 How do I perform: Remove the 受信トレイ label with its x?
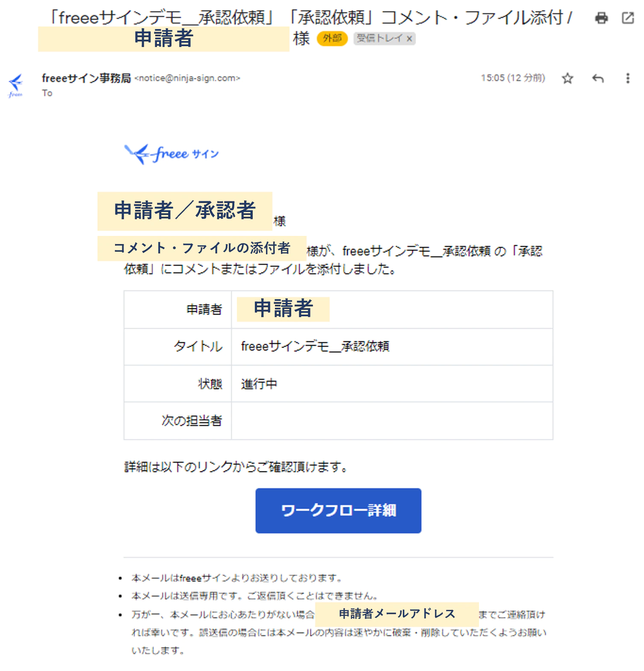pyautogui.click(x=409, y=39)
